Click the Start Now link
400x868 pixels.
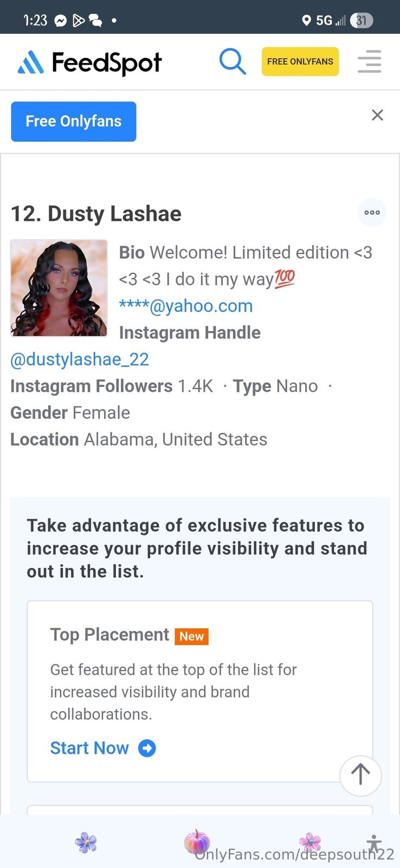(89, 748)
